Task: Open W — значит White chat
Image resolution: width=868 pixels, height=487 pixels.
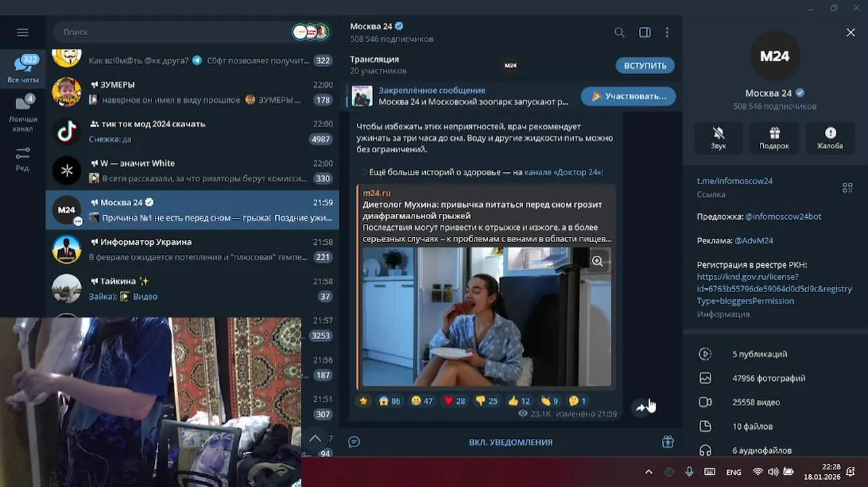Action: tap(193, 170)
